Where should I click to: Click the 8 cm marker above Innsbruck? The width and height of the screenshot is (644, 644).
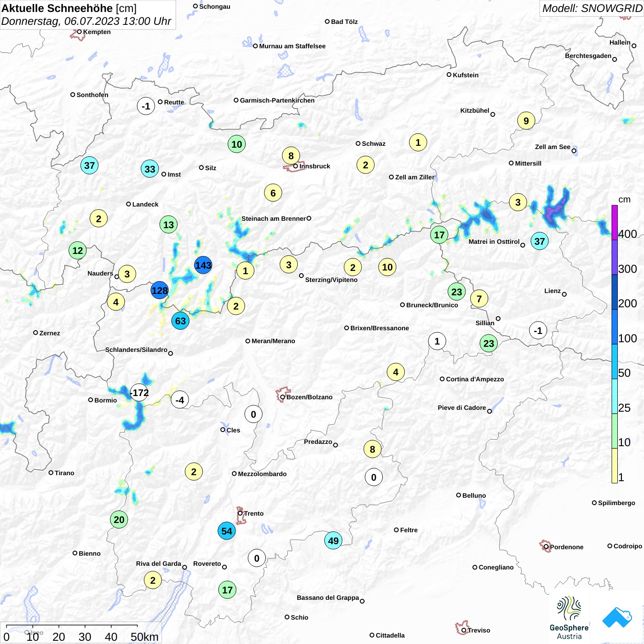click(291, 155)
